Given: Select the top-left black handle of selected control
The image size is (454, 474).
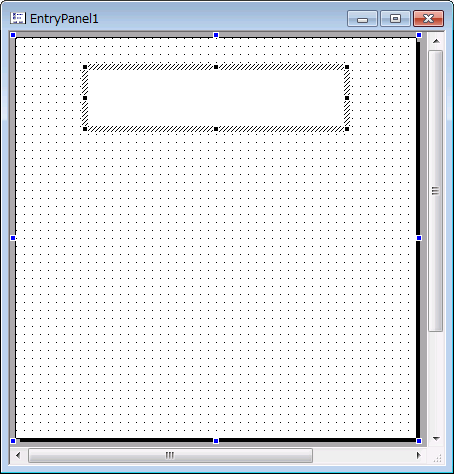Looking at the screenshot, I should pos(85,67).
